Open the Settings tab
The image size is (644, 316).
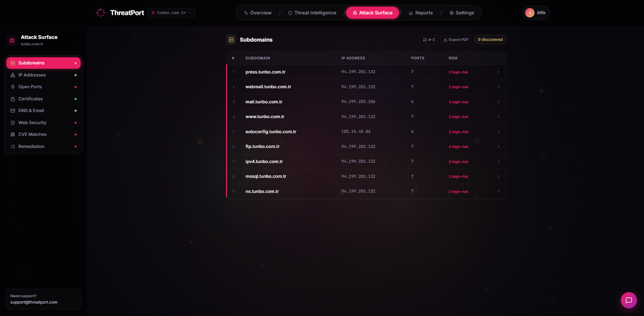pos(462,13)
